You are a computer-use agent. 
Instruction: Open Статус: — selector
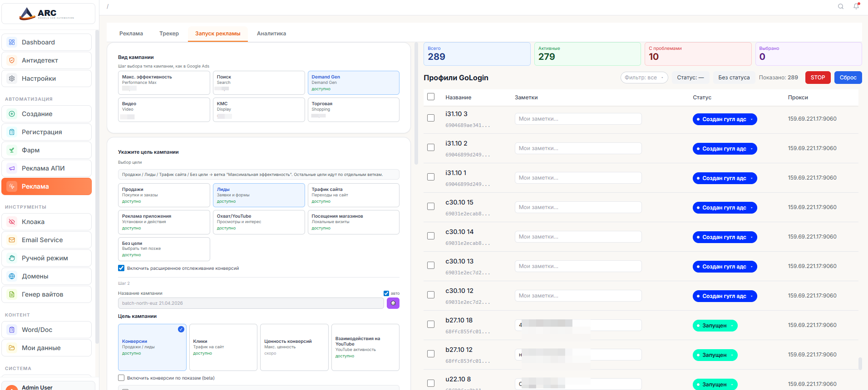[x=690, y=78]
